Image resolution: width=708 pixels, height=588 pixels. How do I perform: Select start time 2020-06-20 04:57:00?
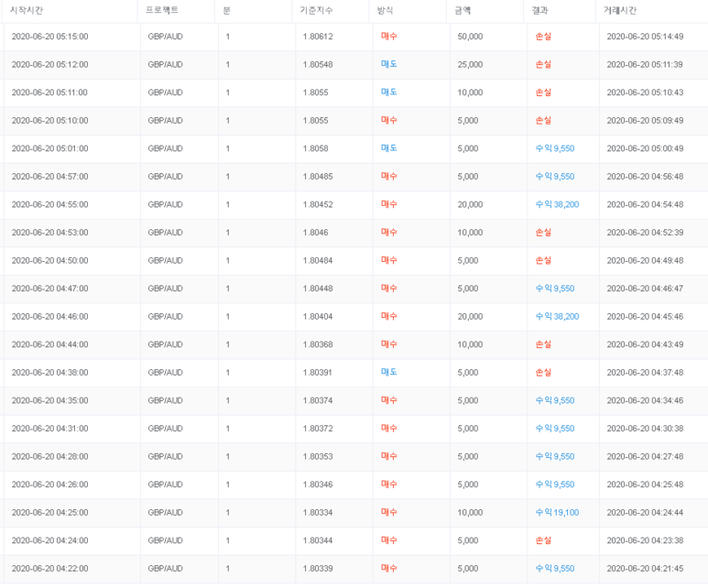point(49,177)
